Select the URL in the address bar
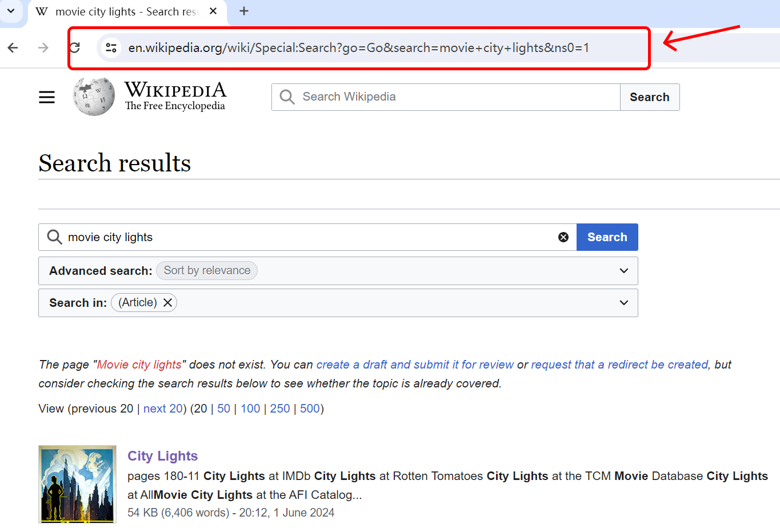Screen dimensions: 780x532 358,47
